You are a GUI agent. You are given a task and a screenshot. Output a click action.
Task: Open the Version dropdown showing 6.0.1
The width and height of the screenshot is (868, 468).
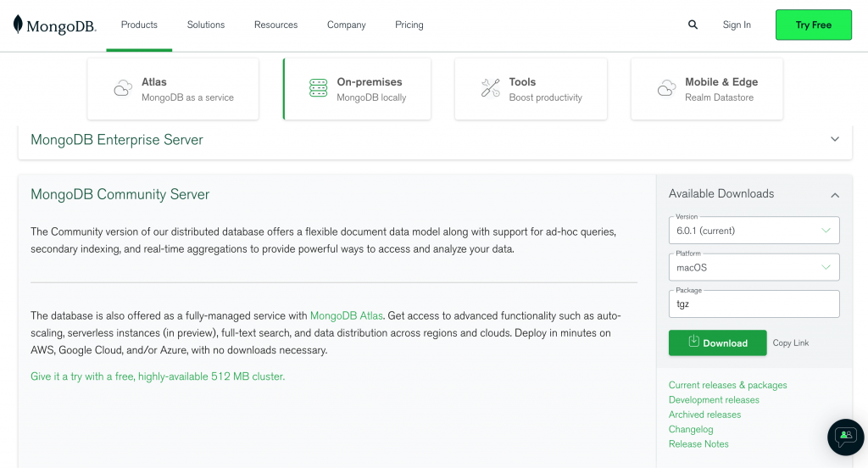click(x=754, y=231)
